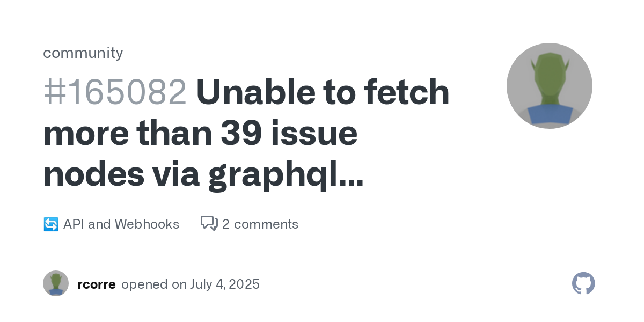Click the word 'fetch' in the title
This screenshot has height=322, width=644.
click(406, 92)
